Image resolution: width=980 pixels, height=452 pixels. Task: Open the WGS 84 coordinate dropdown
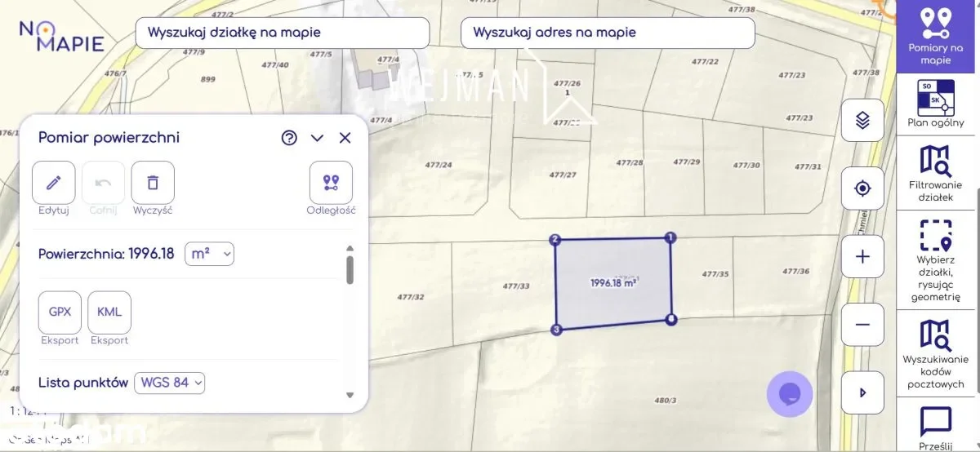pos(170,383)
